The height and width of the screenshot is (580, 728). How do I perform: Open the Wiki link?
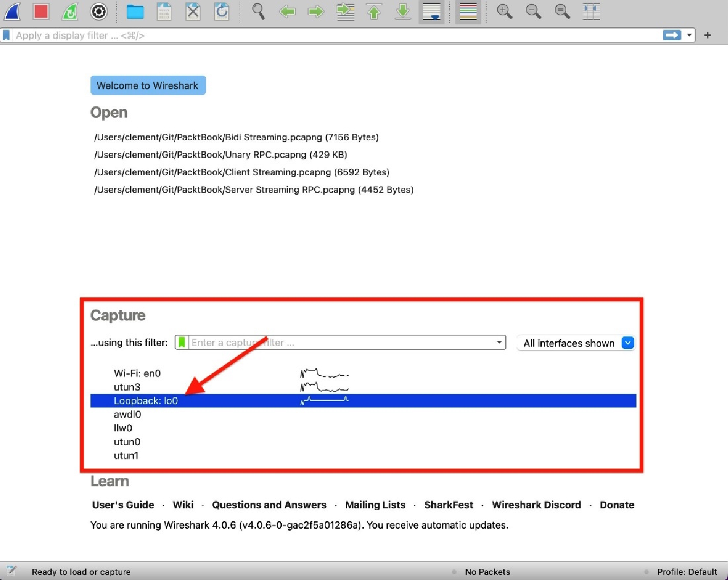coord(183,505)
